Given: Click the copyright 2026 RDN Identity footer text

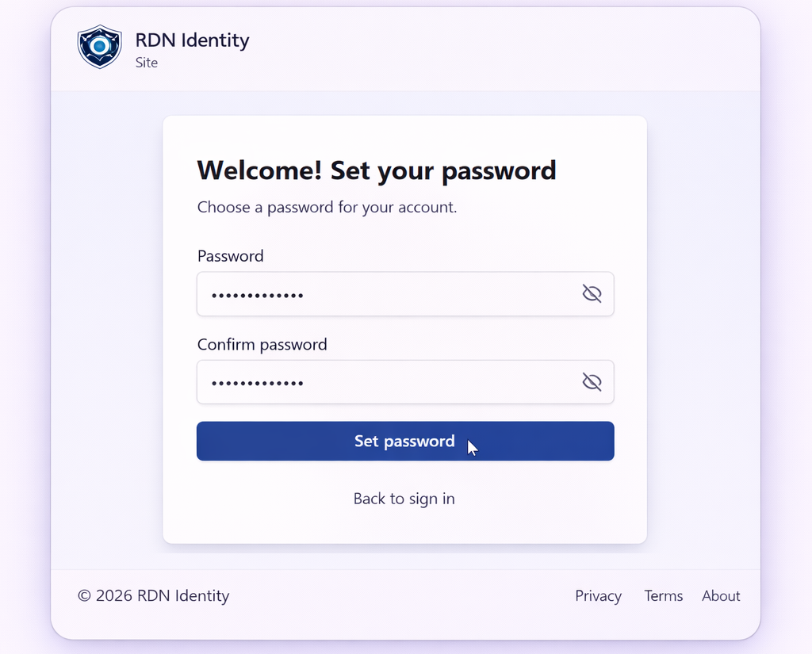Looking at the screenshot, I should (x=154, y=595).
